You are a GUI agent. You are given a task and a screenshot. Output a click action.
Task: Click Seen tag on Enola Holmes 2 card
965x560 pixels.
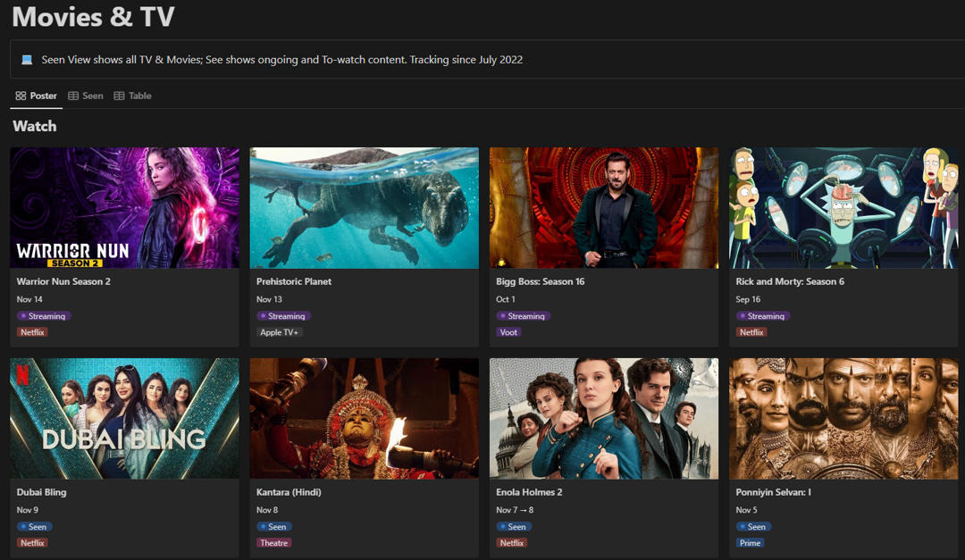(514, 527)
